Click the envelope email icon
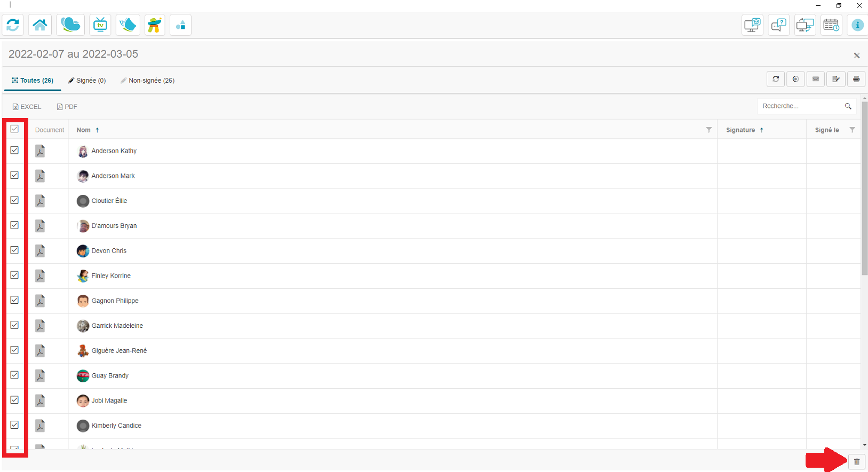This screenshot has height=472, width=868. [816, 79]
